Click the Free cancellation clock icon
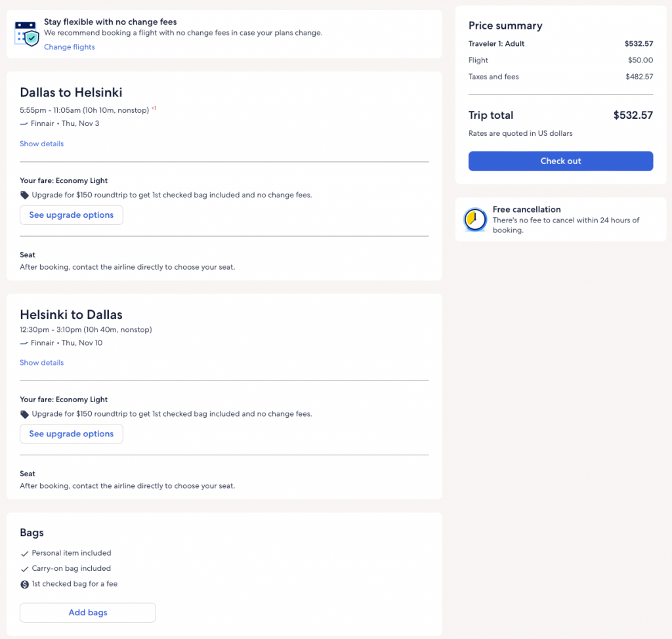Image resolution: width=672 pixels, height=639 pixels. pos(475,220)
